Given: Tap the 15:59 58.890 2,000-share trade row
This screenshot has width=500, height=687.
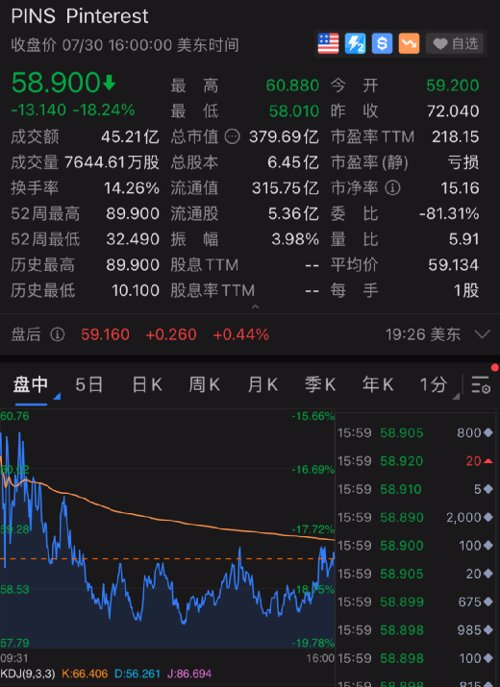Looking at the screenshot, I should [x=415, y=517].
